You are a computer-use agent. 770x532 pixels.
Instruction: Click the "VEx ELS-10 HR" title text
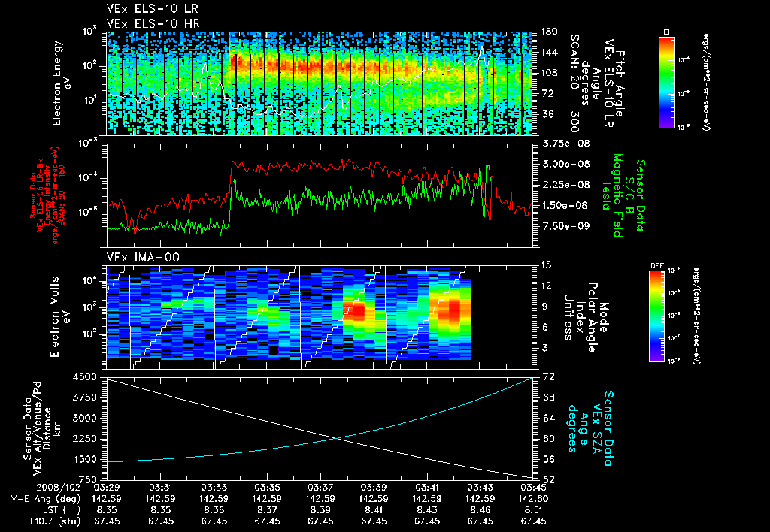click(x=153, y=23)
